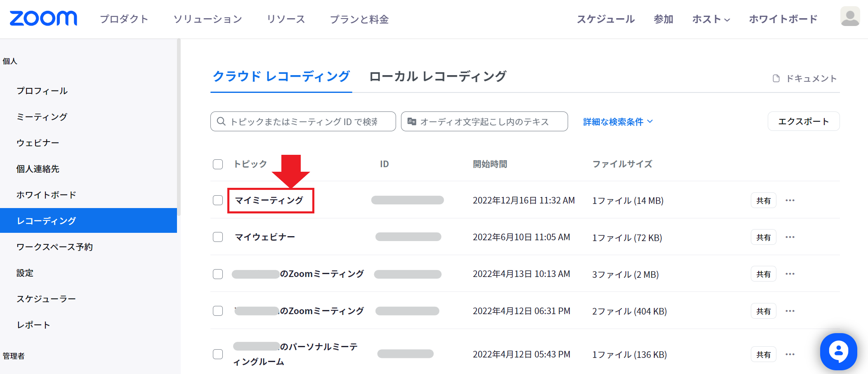Open more options for 2022年4月12日 05:43 PM row
This screenshot has width=868, height=374.
[790, 354]
